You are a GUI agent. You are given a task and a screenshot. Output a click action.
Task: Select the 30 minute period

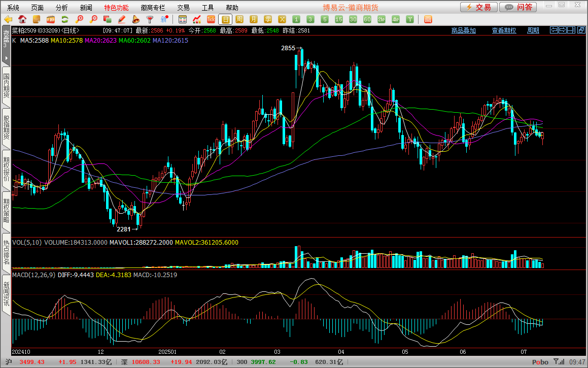(353, 19)
